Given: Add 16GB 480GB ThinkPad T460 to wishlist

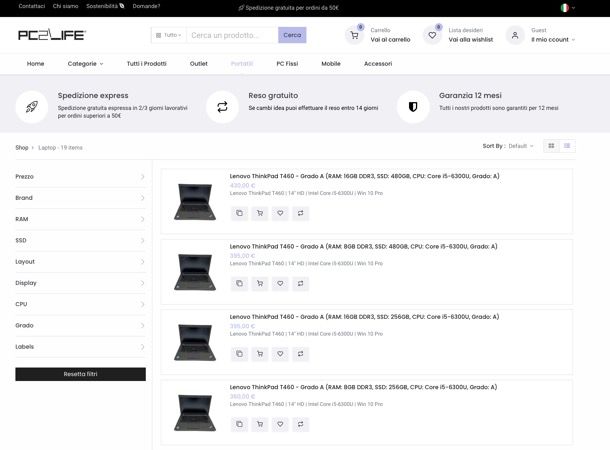Looking at the screenshot, I should pyautogui.click(x=280, y=213).
